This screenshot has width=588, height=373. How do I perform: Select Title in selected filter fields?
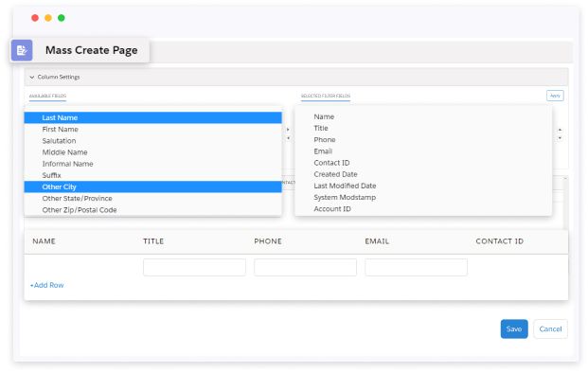(321, 128)
